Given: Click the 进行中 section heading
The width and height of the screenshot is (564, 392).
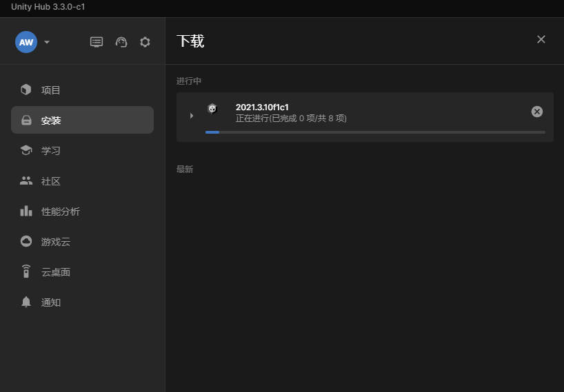Looking at the screenshot, I should click(x=189, y=81).
